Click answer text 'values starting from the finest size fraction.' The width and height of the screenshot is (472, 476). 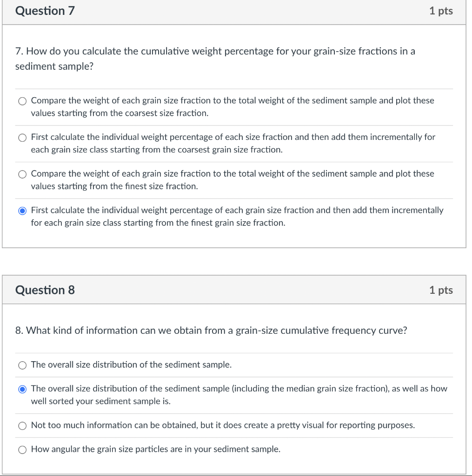click(114, 186)
